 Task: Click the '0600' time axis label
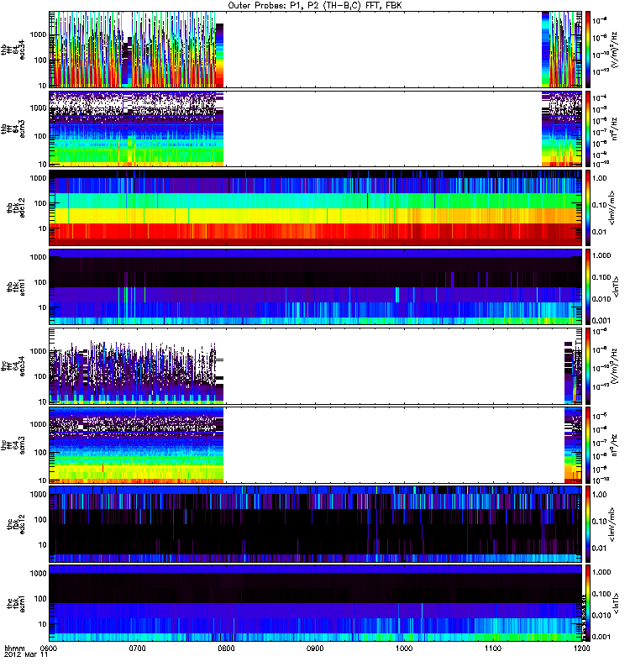pos(50,648)
